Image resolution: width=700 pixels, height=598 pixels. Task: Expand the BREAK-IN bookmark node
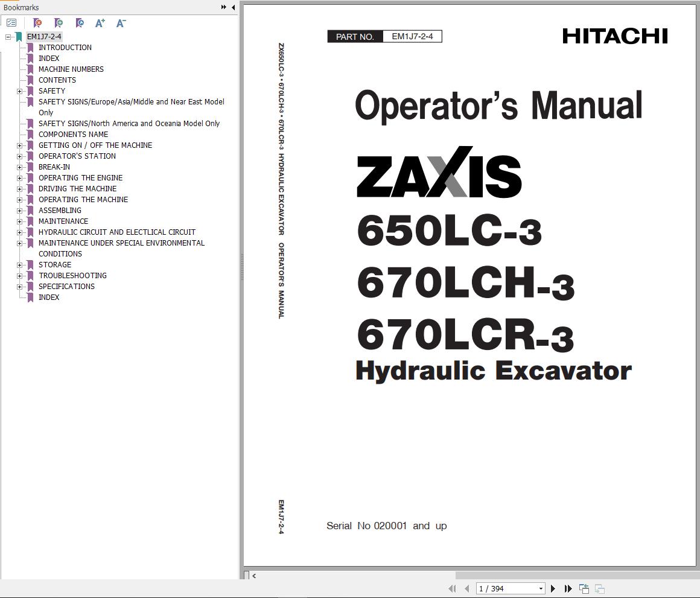tap(20, 167)
